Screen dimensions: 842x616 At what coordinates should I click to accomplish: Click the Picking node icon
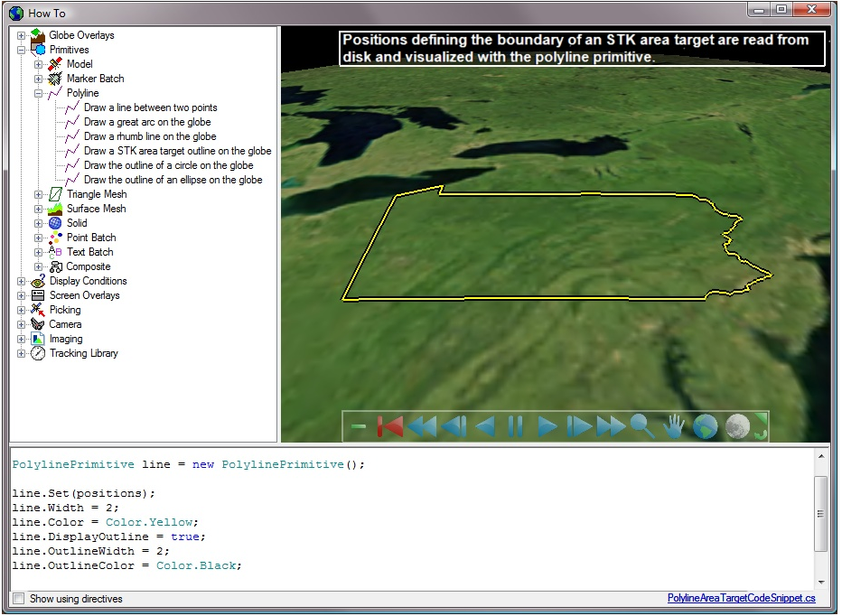tap(38, 310)
